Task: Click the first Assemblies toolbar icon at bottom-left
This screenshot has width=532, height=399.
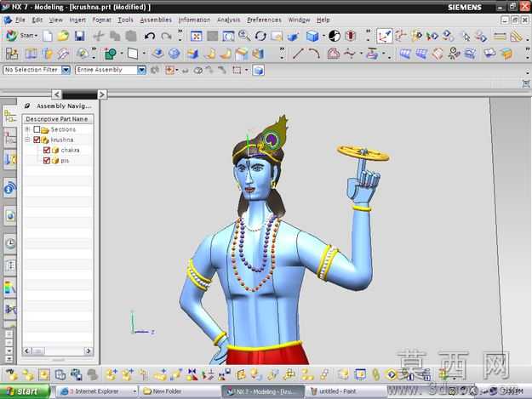Action: click(x=12, y=374)
